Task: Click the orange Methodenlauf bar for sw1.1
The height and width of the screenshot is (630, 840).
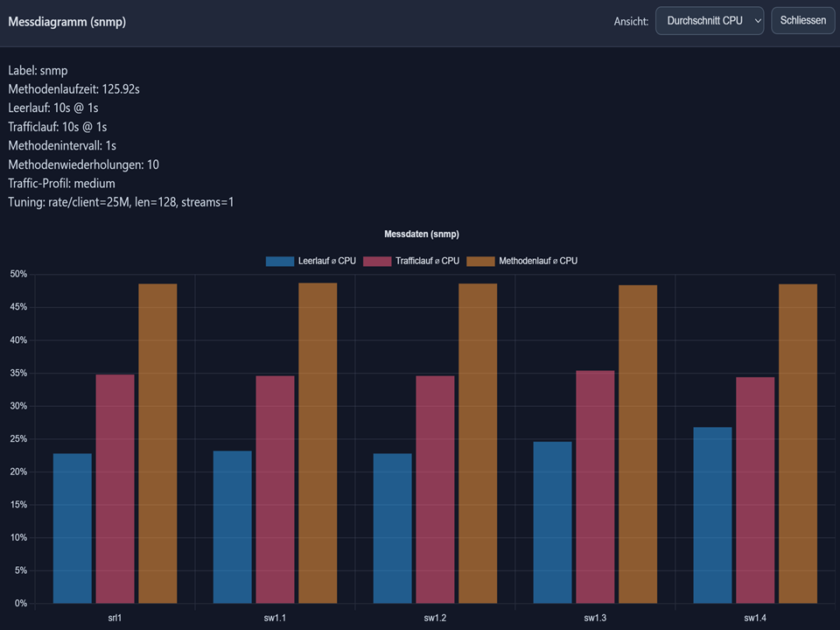Action: [x=318, y=443]
